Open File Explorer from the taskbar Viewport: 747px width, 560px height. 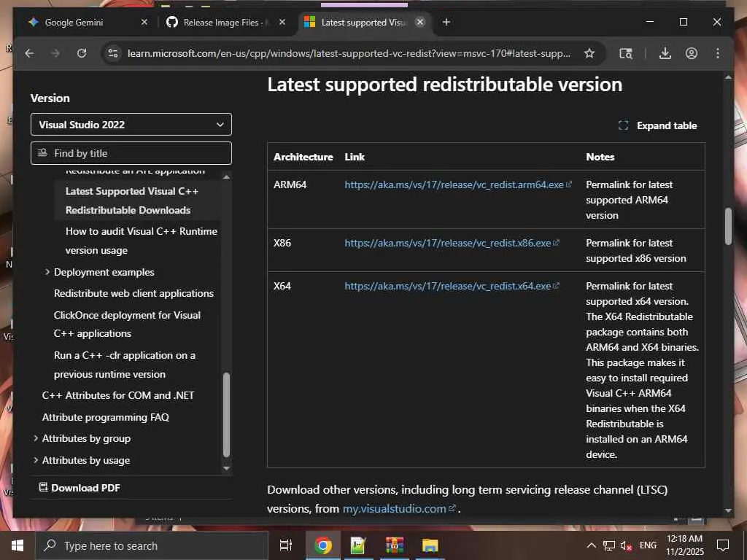tap(430, 545)
